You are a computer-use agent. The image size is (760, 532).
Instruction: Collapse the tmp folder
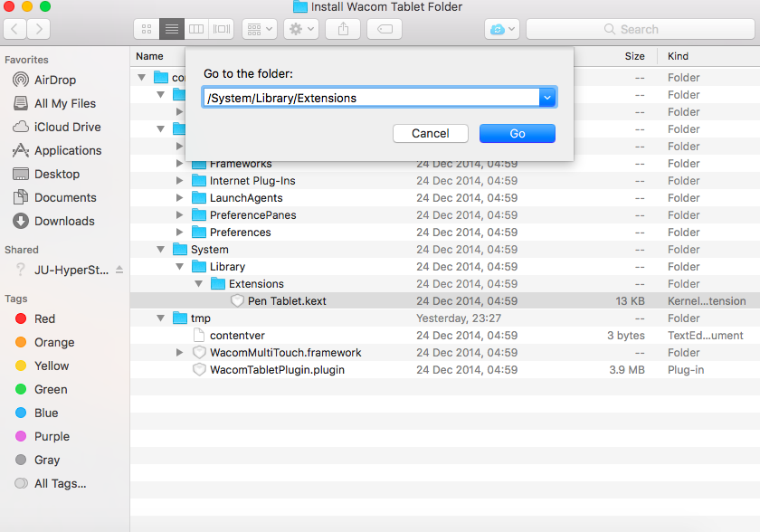[x=160, y=318]
